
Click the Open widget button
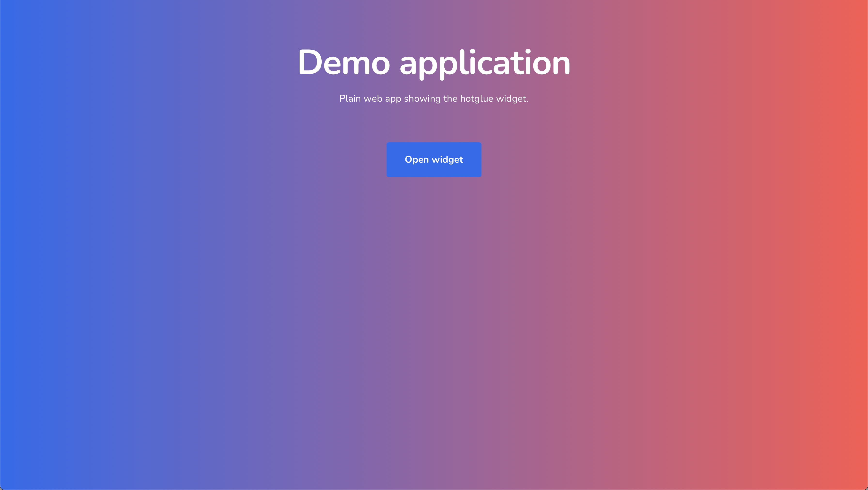pyautogui.click(x=434, y=160)
